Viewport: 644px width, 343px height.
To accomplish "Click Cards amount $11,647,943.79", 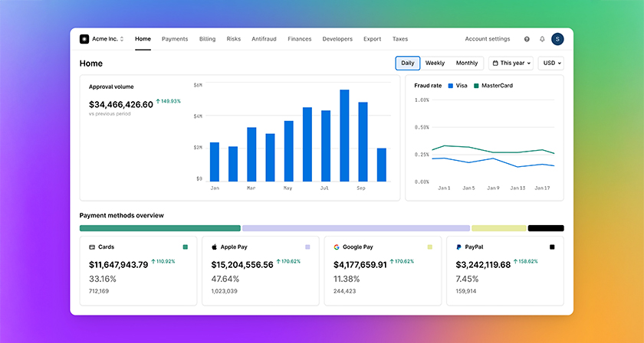I will [118, 265].
